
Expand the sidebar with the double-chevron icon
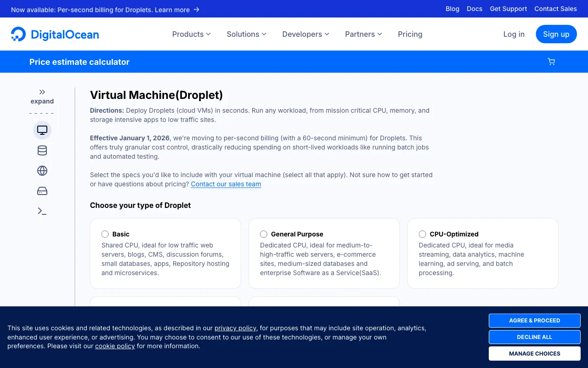click(42, 92)
